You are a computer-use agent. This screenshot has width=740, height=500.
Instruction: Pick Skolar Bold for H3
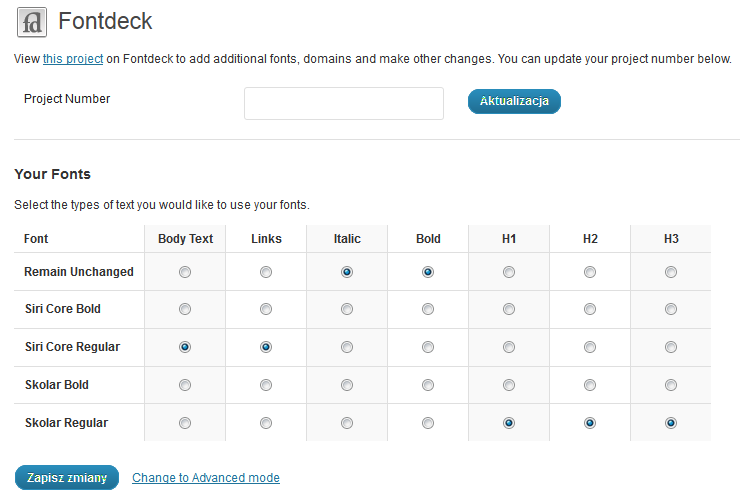(x=671, y=385)
